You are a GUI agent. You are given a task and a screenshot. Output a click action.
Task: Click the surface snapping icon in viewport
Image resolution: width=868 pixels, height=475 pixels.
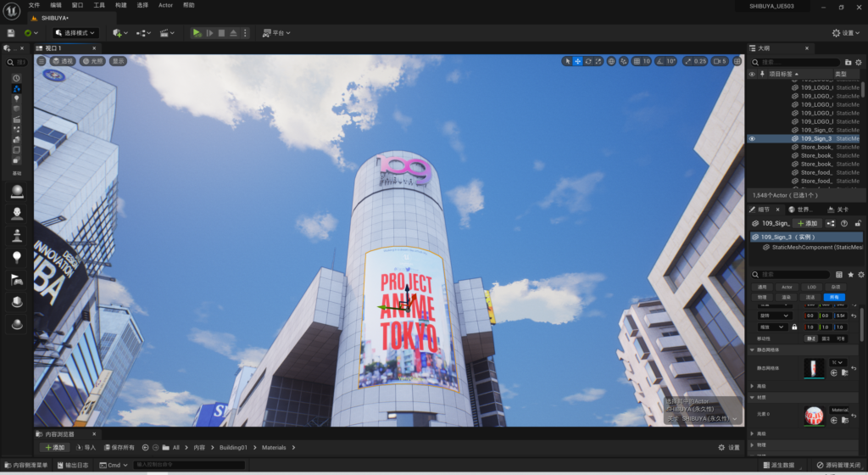[624, 61]
